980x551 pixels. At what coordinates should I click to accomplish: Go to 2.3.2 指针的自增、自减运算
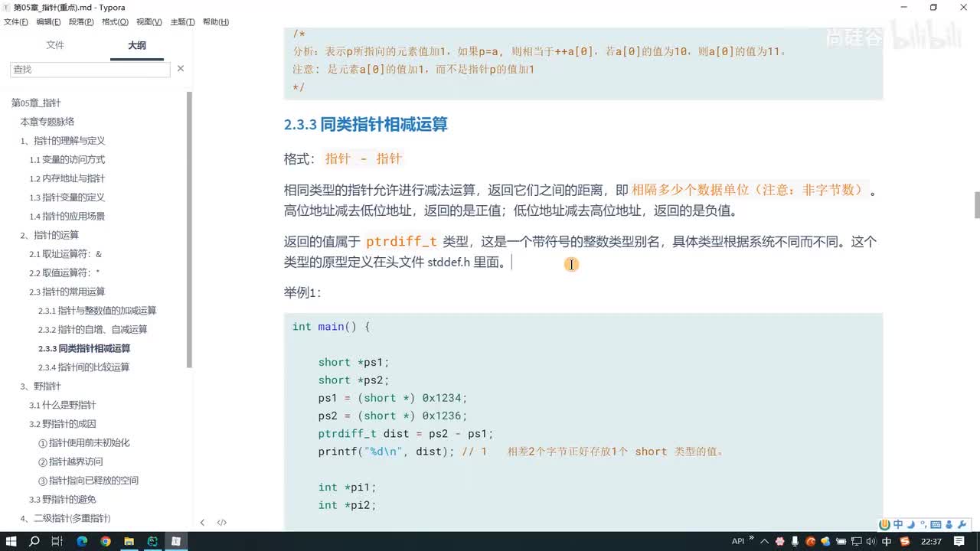click(93, 329)
